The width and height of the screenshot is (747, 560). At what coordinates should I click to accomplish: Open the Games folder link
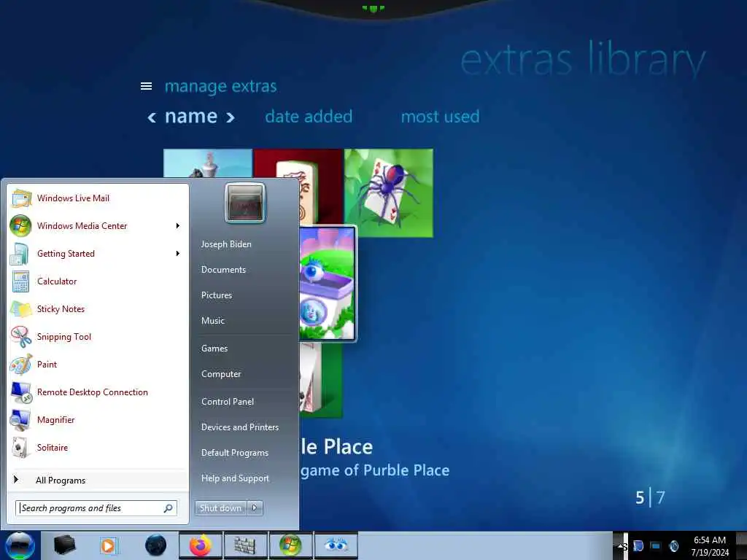click(214, 349)
